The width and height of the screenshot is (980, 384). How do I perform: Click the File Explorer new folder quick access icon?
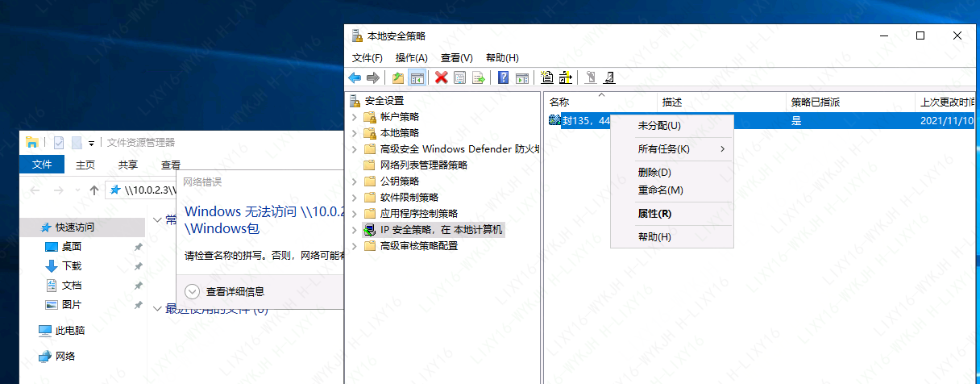(x=77, y=142)
